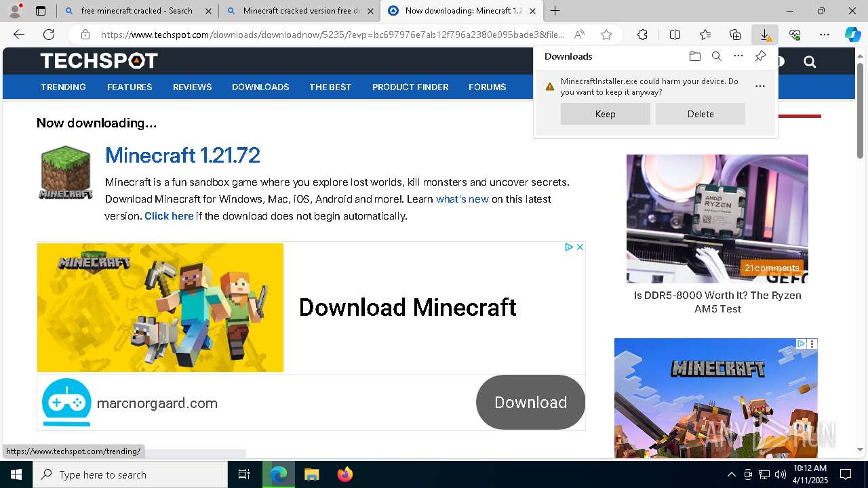Open the marcnorgaard.com ad link
Image resolution: width=868 pixels, height=488 pixels.
point(157,403)
